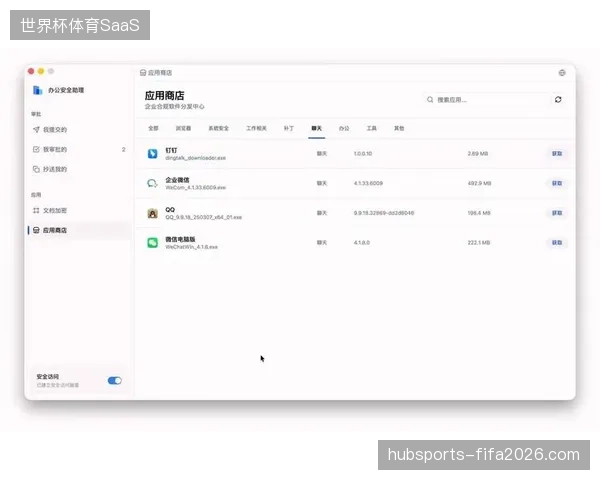Click the QQ app name text

point(170,210)
